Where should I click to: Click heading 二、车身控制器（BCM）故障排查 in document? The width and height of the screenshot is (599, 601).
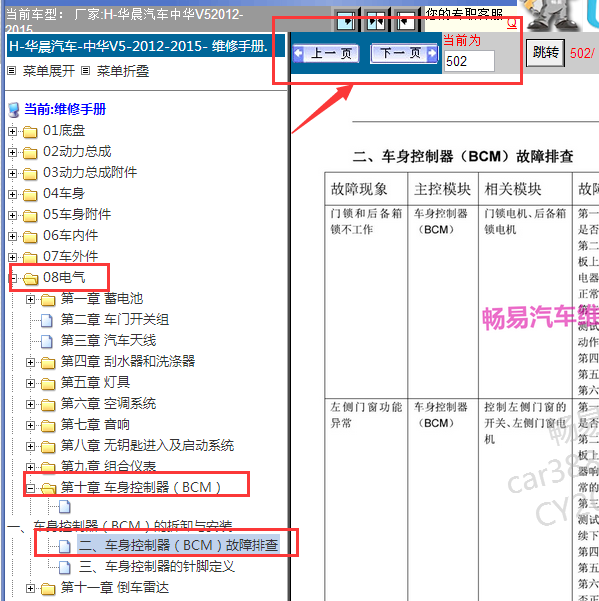(x=463, y=157)
